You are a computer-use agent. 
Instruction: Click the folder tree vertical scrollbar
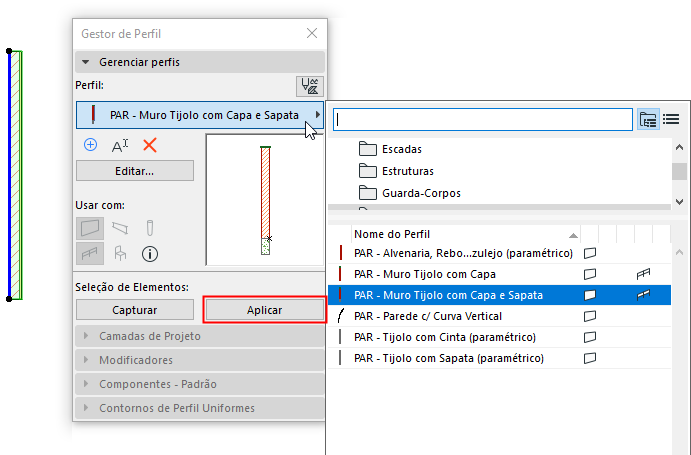coord(679,170)
